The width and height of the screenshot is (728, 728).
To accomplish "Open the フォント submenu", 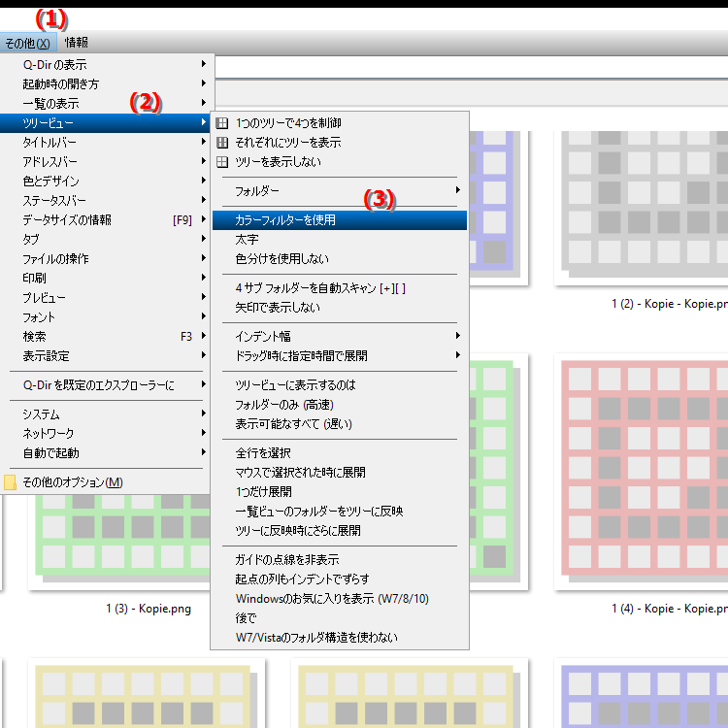I will [x=105, y=317].
